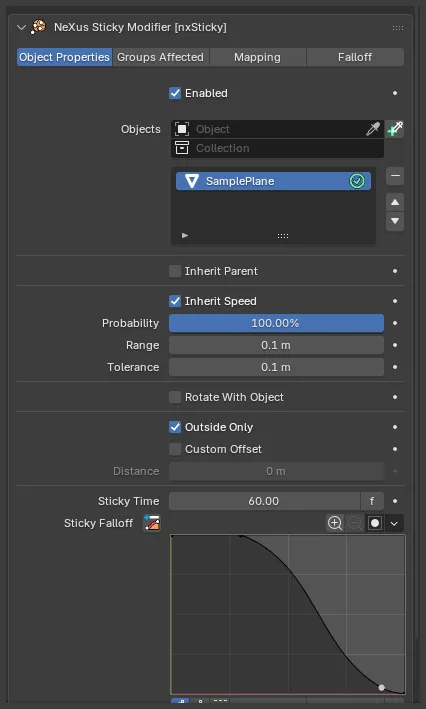
Task: Open the Groups Affected tab
Action: (x=161, y=57)
